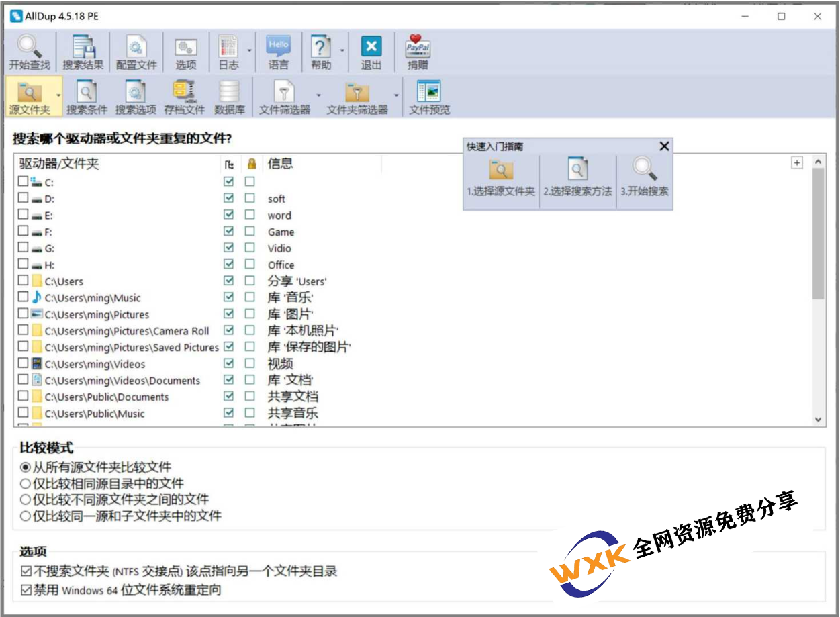Open the 搜索条件 search criteria icon
The width and height of the screenshot is (840, 617).
pyautogui.click(x=87, y=97)
